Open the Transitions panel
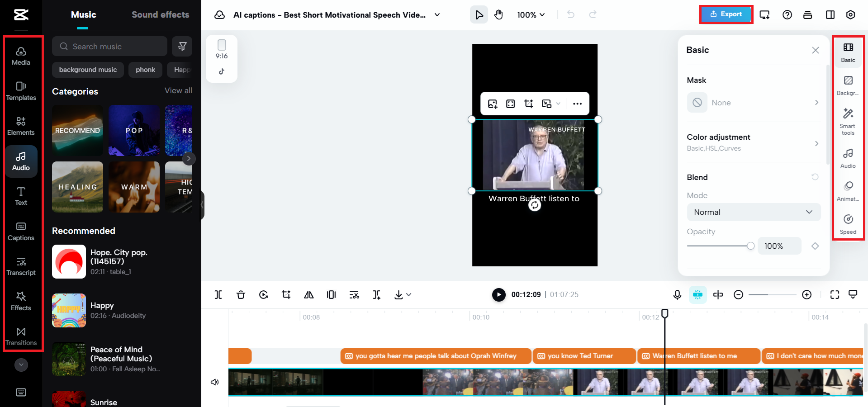Screen dimensions: 868x407 pos(21,335)
